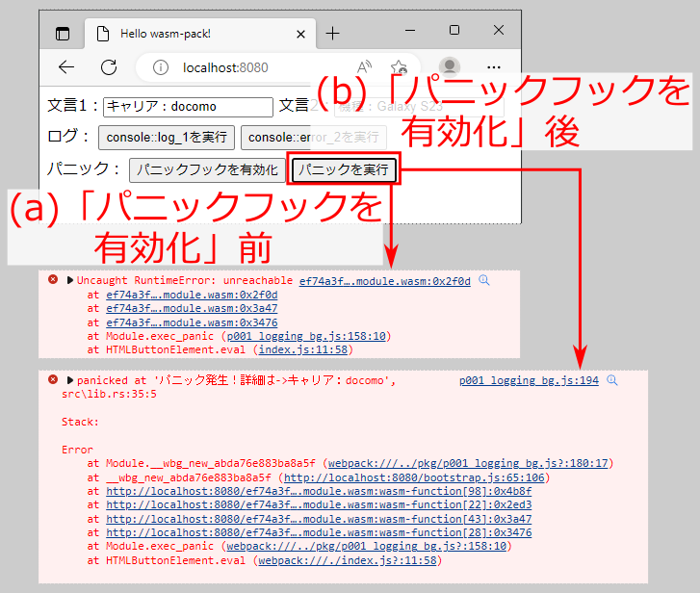Open wasm-function[98]:0x4b8f link

click(319, 492)
